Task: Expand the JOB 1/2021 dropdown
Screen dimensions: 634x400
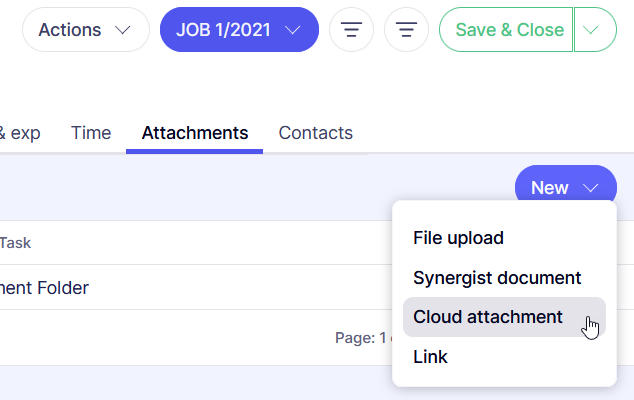Action: coord(292,30)
